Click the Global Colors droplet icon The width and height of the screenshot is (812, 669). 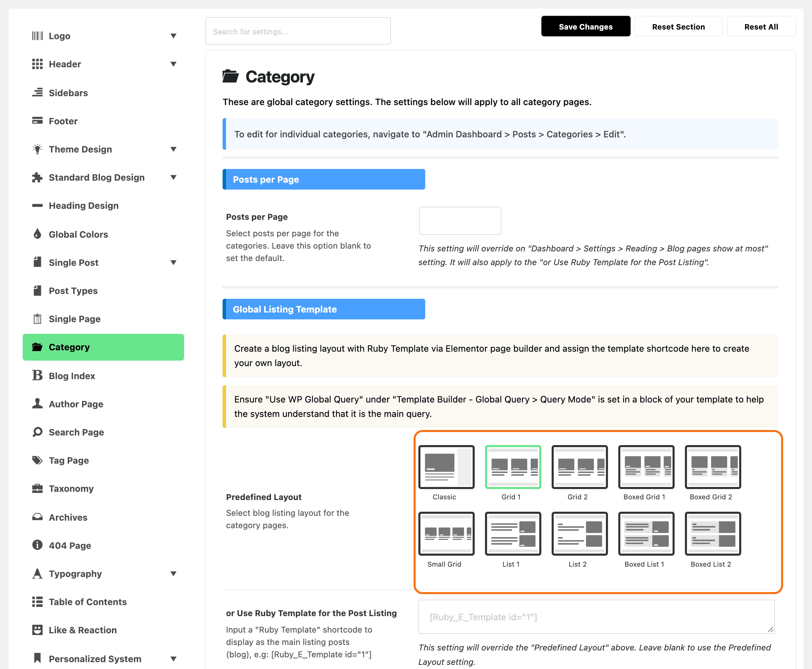pyautogui.click(x=37, y=234)
